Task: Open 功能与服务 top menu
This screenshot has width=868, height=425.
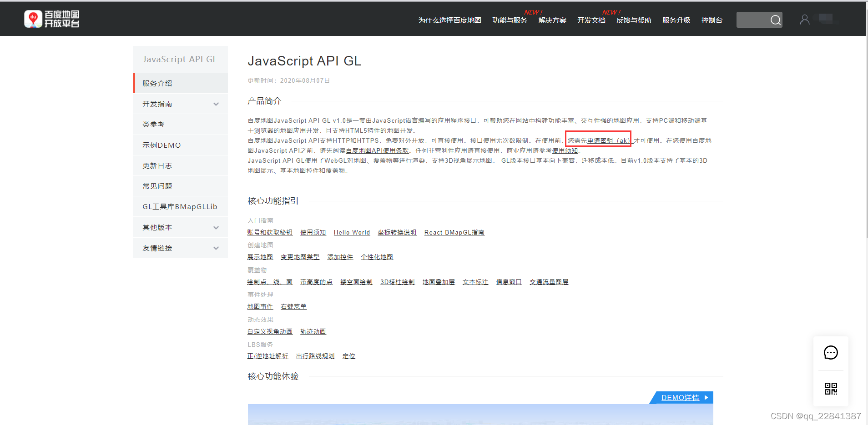Action: coord(510,20)
